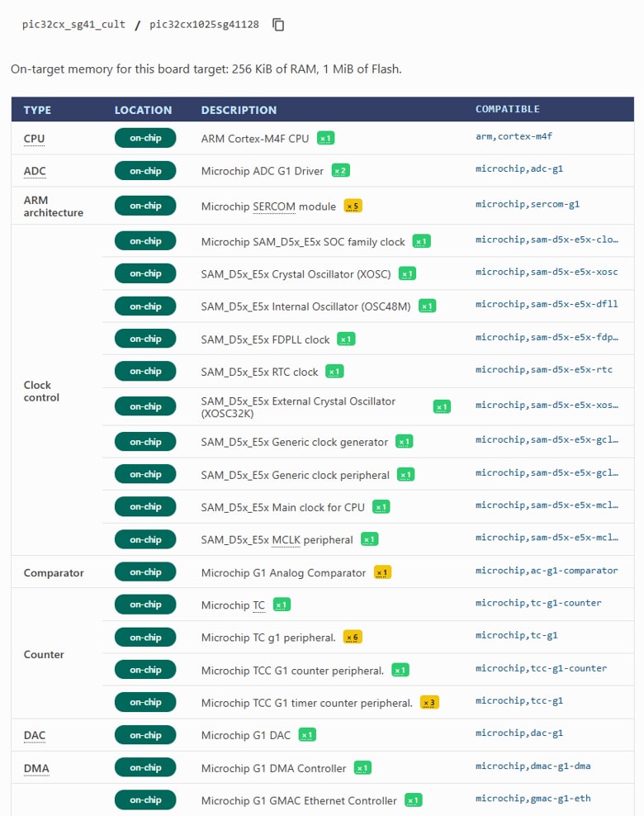Screen dimensions: 644x816
Task: Open the microchip,sam-d5x-e5x-xosc link
Action: click(547, 272)
